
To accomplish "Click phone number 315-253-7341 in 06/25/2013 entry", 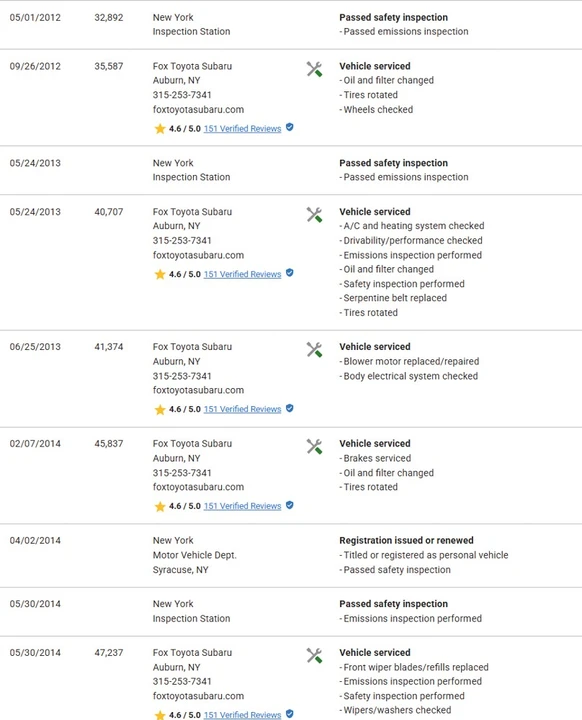I will [x=182, y=376].
